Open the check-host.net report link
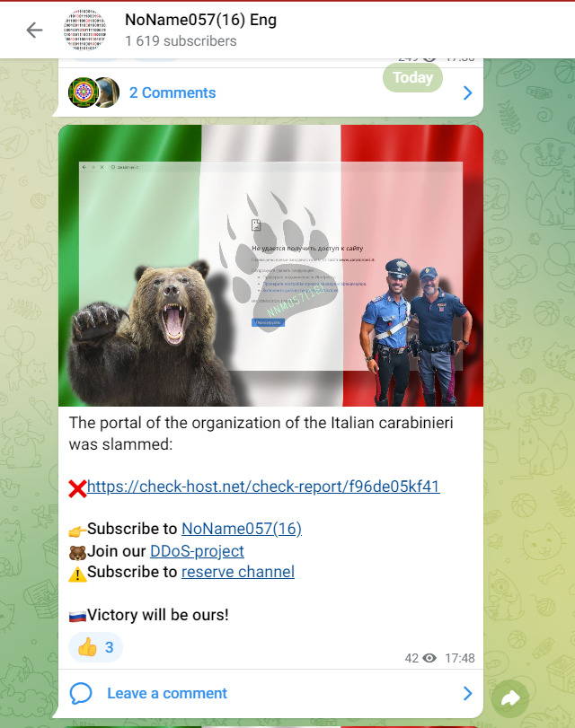Viewport: 575px width, 728px height. 263,487
